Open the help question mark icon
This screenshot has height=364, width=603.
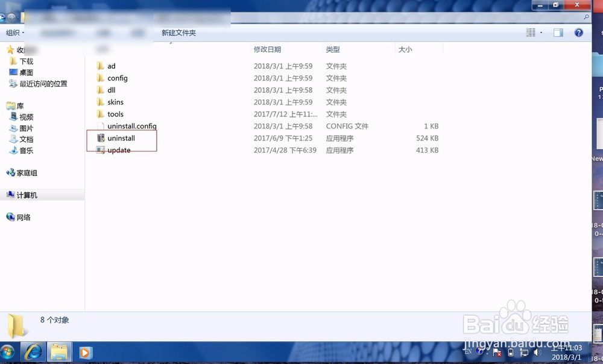[578, 33]
